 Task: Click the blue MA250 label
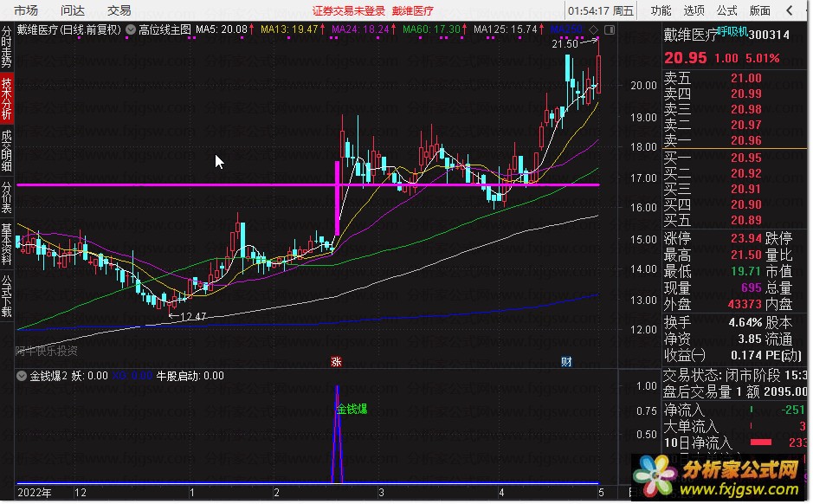pos(566,29)
